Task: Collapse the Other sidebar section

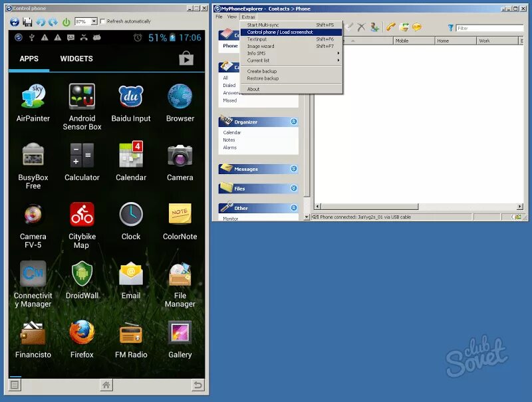Action: [x=294, y=208]
